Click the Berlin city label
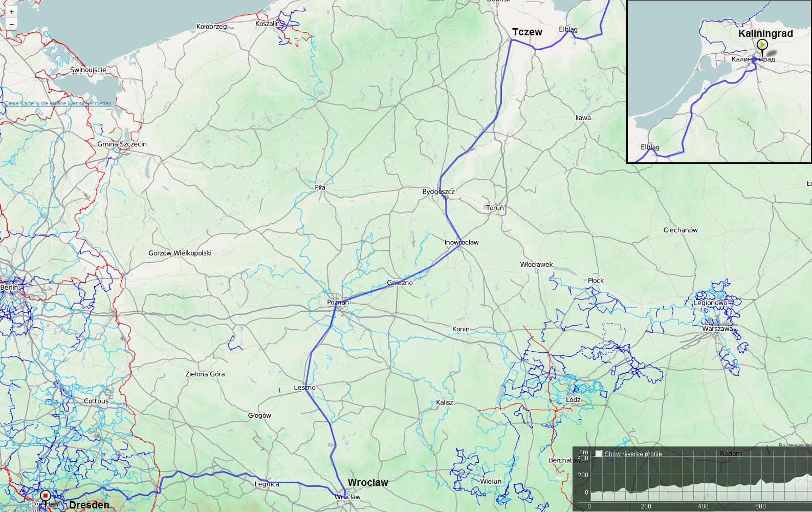 point(9,288)
